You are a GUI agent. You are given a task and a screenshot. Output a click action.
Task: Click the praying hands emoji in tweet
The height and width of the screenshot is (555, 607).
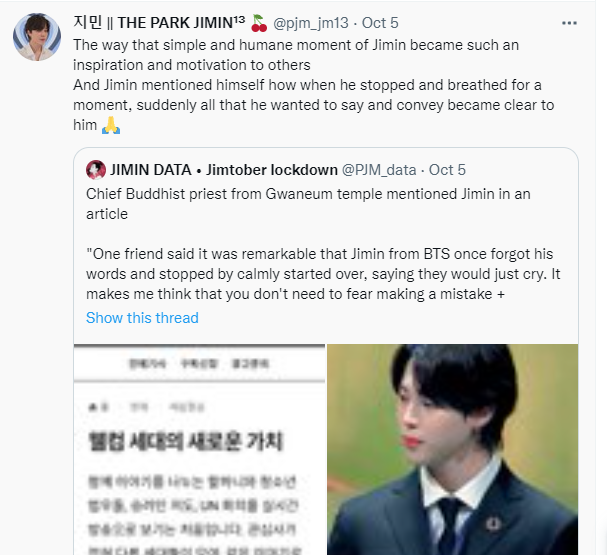point(111,125)
